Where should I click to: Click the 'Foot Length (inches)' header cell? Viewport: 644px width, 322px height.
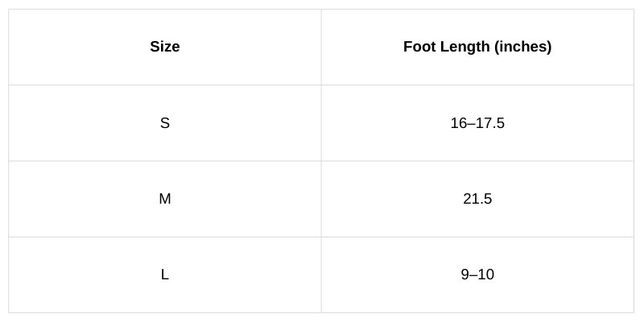477,47
